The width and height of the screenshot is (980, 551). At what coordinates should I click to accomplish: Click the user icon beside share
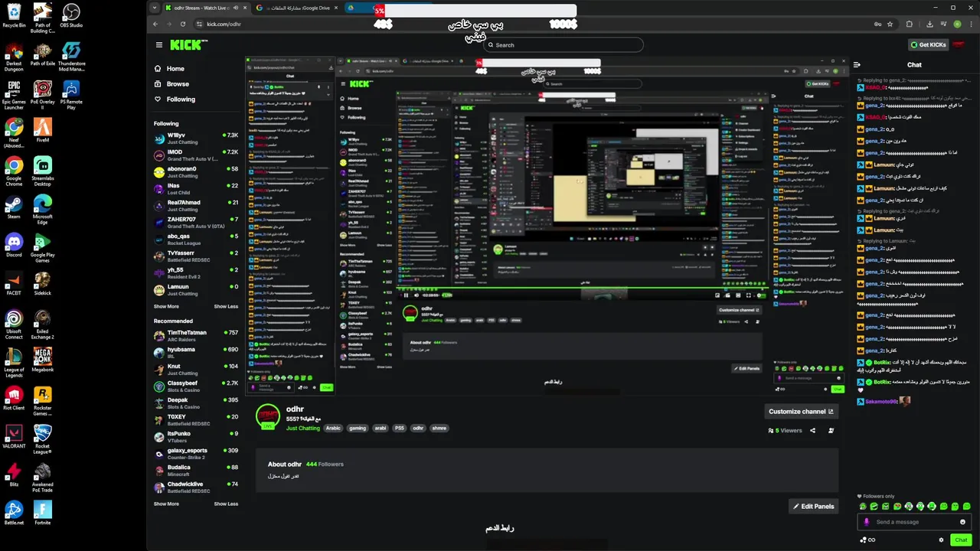tap(831, 431)
